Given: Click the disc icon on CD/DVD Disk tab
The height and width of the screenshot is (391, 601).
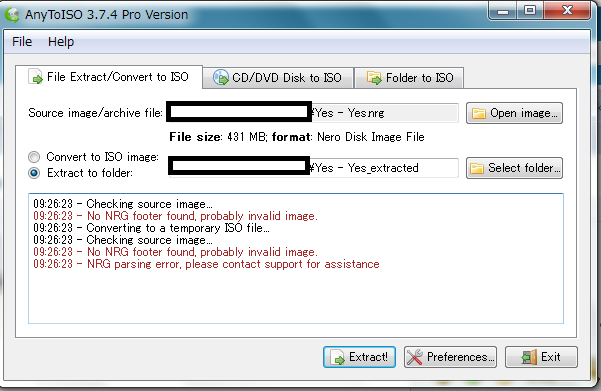Looking at the screenshot, I should click(221, 77).
